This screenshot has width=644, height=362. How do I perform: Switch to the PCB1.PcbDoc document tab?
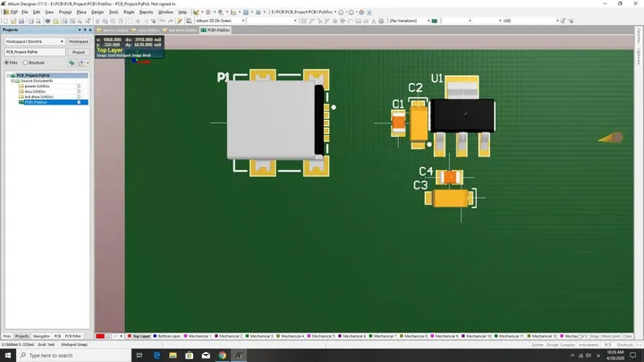click(x=216, y=30)
